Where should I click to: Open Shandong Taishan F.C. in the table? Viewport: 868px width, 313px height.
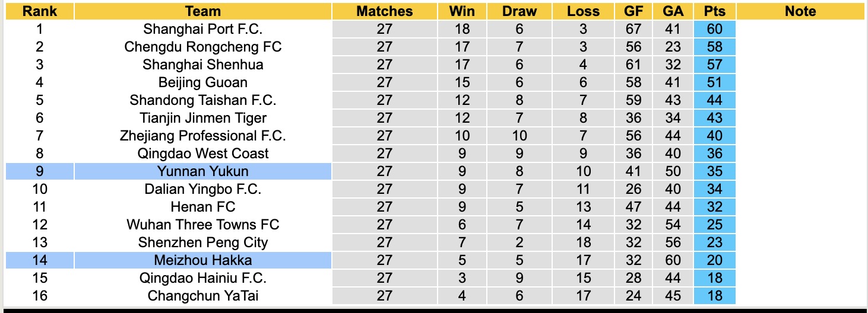click(x=202, y=100)
